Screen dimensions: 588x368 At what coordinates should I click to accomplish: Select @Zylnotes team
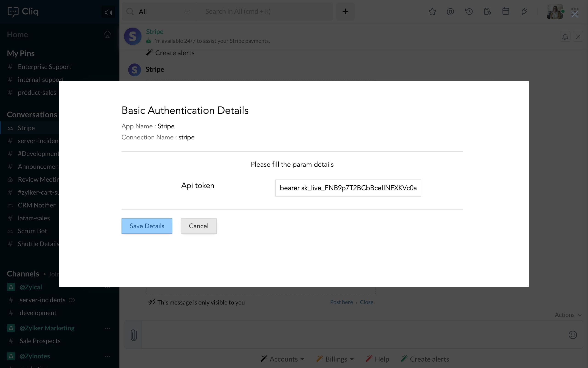pos(34,356)
